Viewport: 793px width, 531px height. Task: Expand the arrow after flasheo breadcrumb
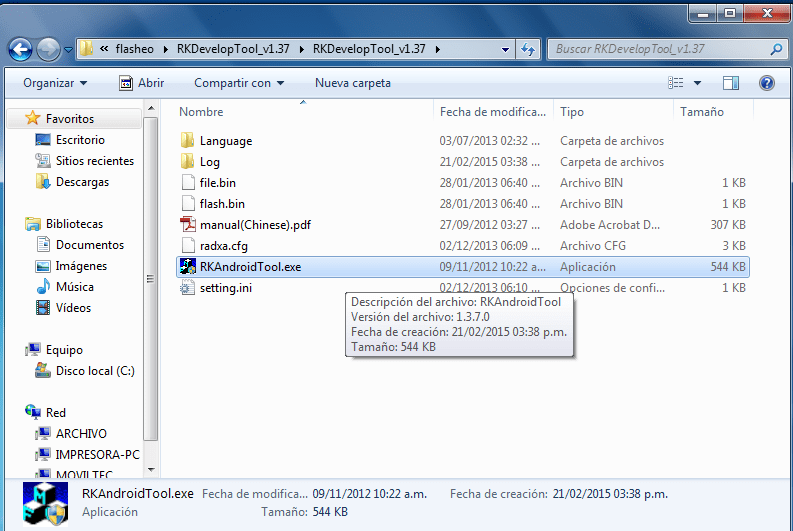click(165, 49)
